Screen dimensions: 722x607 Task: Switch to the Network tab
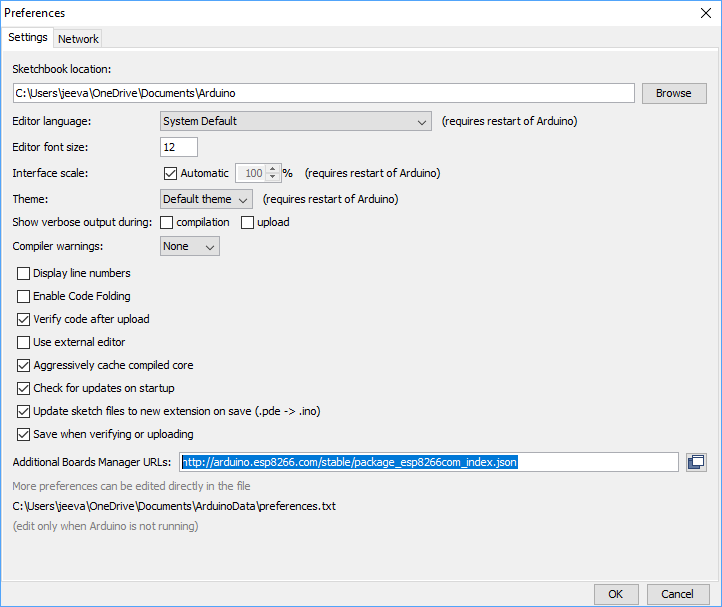pyautogui.click(x=78, y=39)
